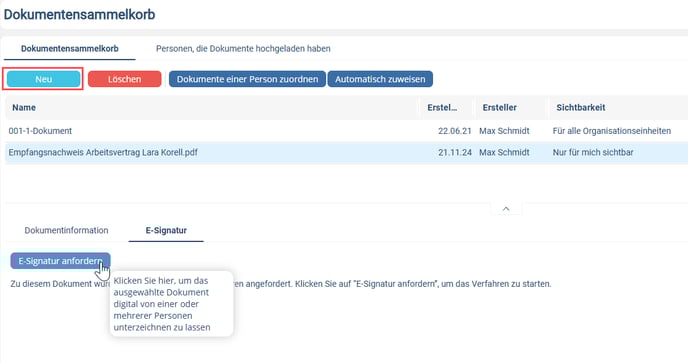Select the 001-1-Dokument row
The width and height of the screenshot is (688, 363).
[x=347, y=131]
